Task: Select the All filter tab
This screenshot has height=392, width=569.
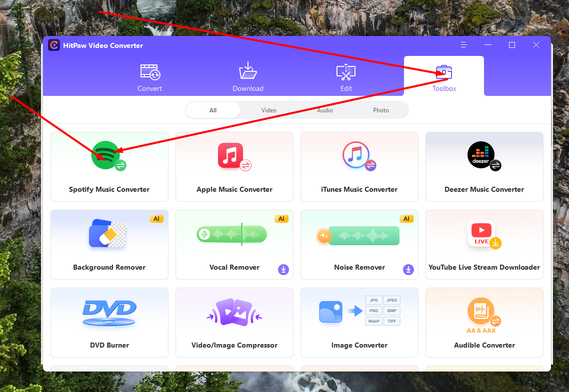Action: (x=213, y=110)
